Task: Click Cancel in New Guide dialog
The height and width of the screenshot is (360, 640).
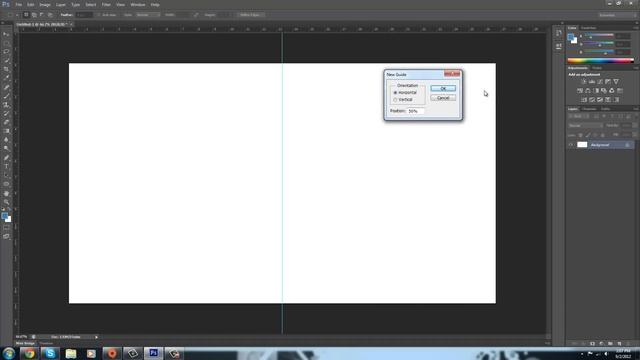Action: (x=443, y=98)
